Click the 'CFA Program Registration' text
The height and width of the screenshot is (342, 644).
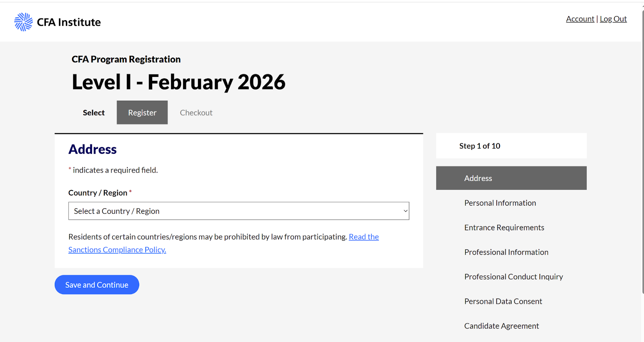point(126,60)
